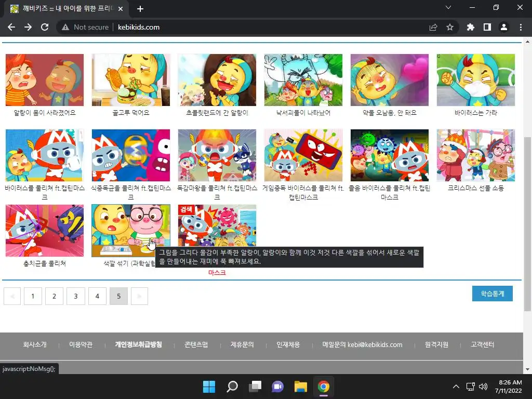Go to page 4 of results

coord(97,296)
